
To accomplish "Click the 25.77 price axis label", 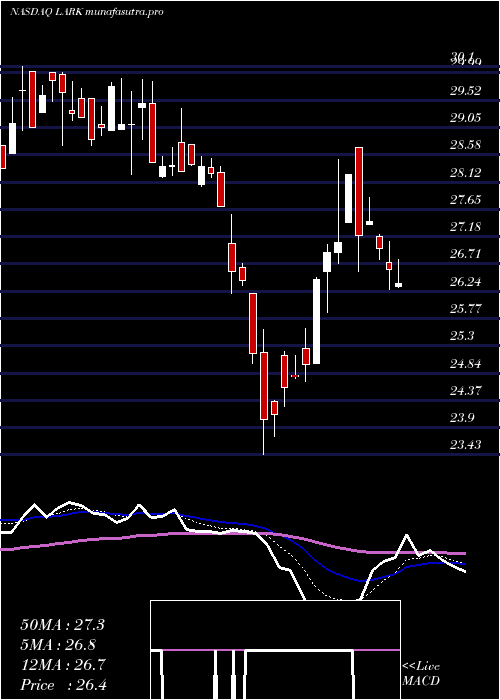I will click(x=465, y=309).
